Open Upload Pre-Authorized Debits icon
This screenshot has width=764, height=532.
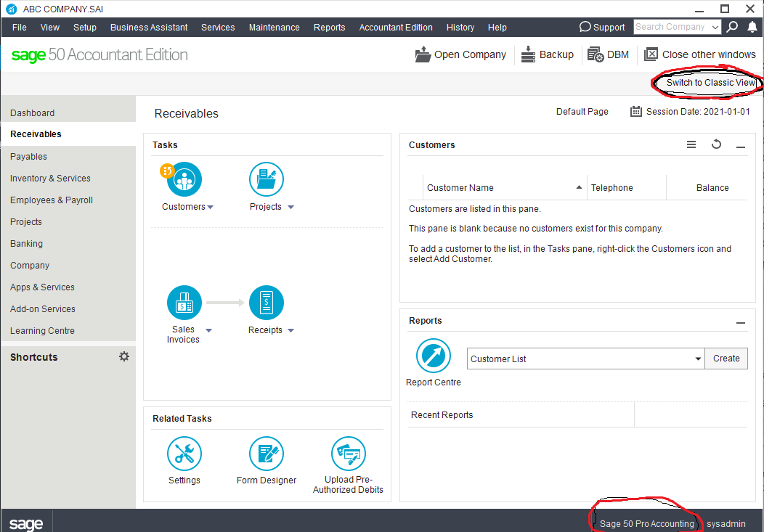coord(348,454)
